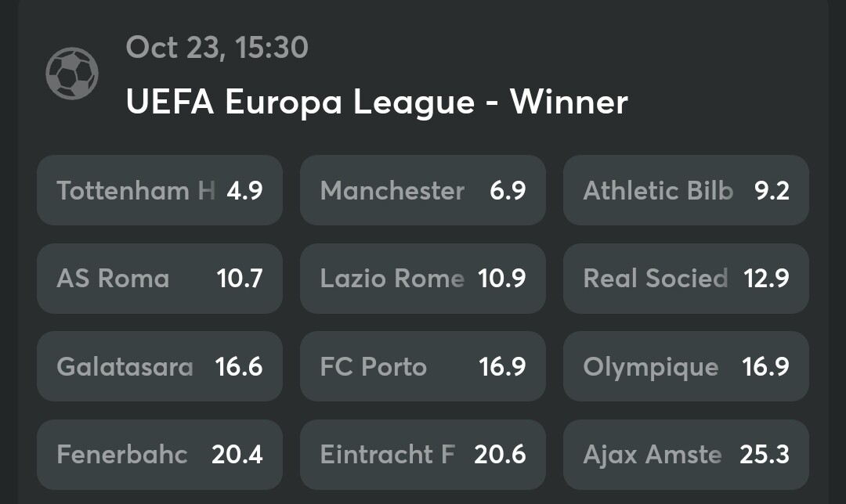Choose Galatasara at 16.6
This screenshot has height=504, width=846.
(160, 366)
